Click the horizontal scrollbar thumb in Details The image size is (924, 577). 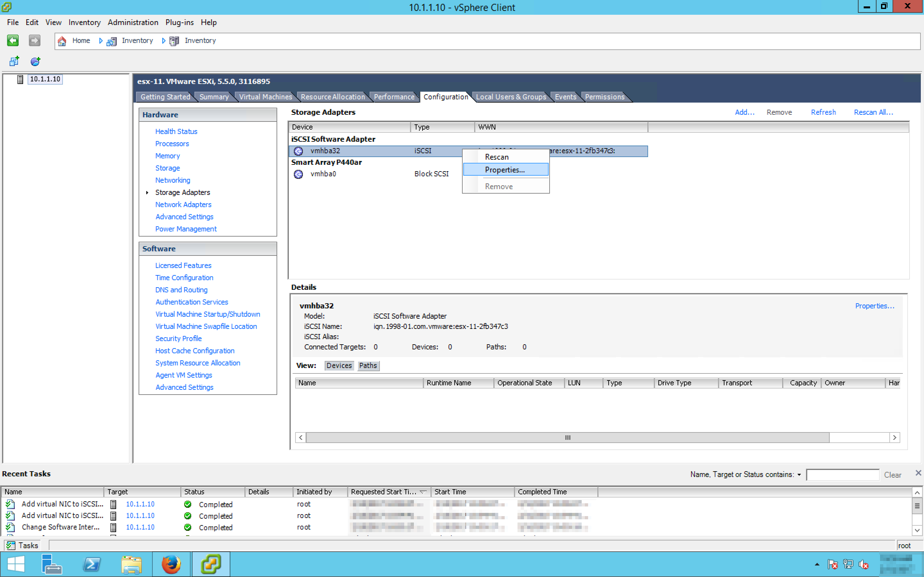[x=567, y=437]
